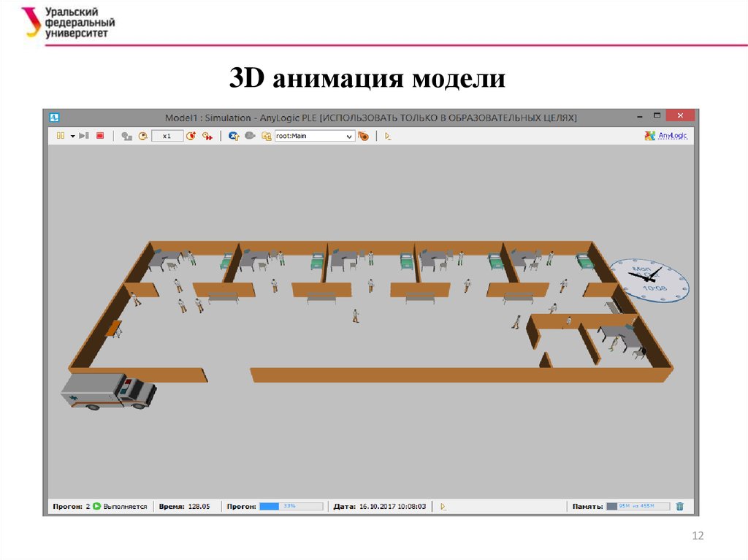Image resolution: width=748 pixels, height=560 pixels.
Task: Click the analog clock in the 3D scene
Action: (649, 283)
